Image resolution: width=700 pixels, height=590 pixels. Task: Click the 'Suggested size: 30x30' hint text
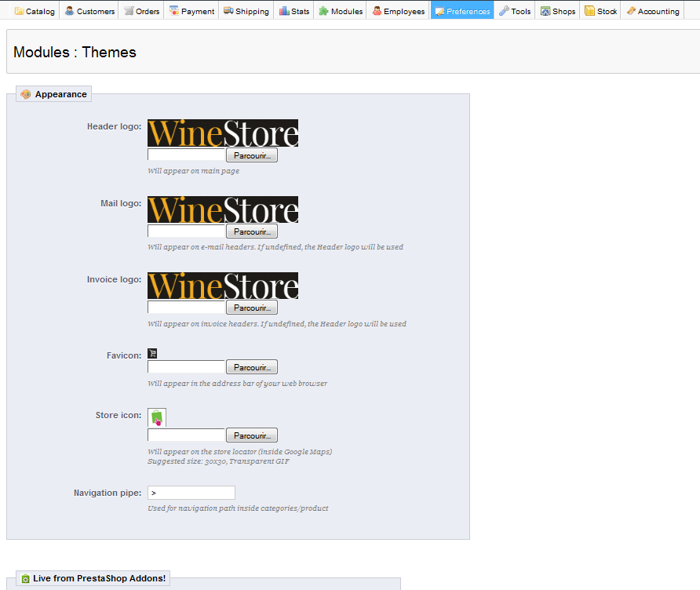[x=218, y=461]
